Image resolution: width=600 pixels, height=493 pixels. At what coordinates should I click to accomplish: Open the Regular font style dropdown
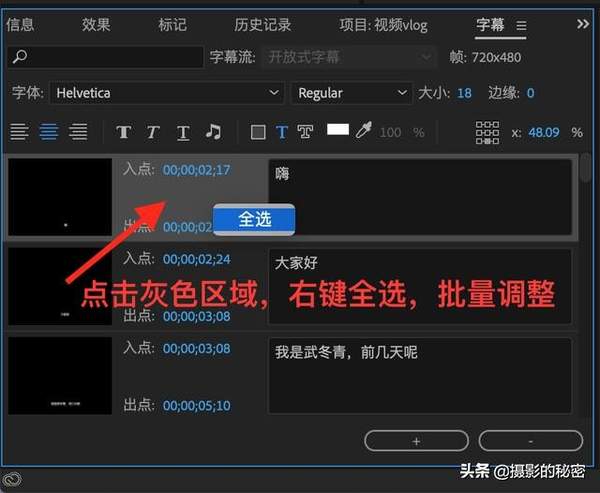tap(352, 93)
